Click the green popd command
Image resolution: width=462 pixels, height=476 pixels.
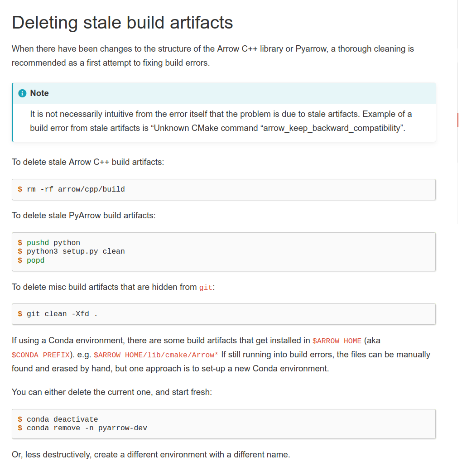pyautogui.click(x=35, y=260)
